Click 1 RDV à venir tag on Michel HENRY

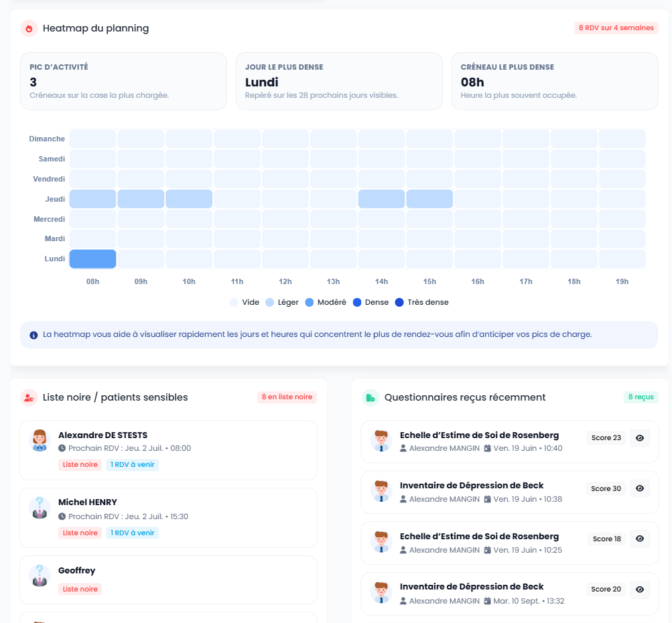pyautogui.click(x=133, y=533)
